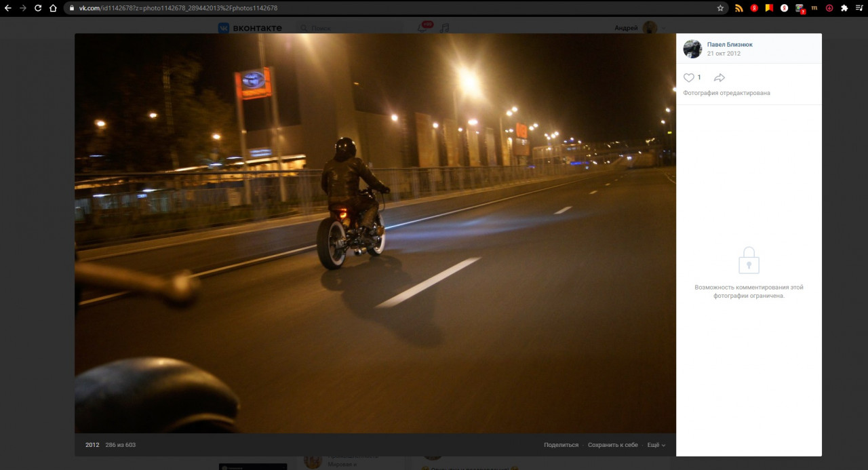Like the photo with the heart icon
This screenshot has width=868, height=470.
click(x=689, y=78)
